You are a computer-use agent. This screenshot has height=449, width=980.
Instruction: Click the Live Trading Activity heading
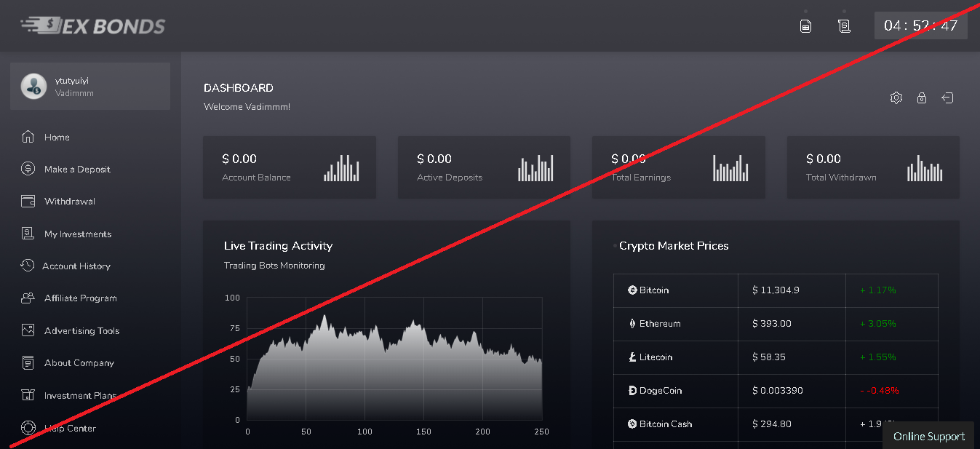point(278,246)
